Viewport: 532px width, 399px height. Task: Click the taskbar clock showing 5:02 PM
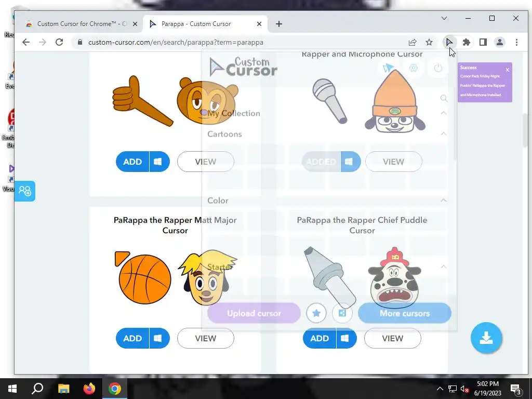pyautogui.click(x=487, y=389)
